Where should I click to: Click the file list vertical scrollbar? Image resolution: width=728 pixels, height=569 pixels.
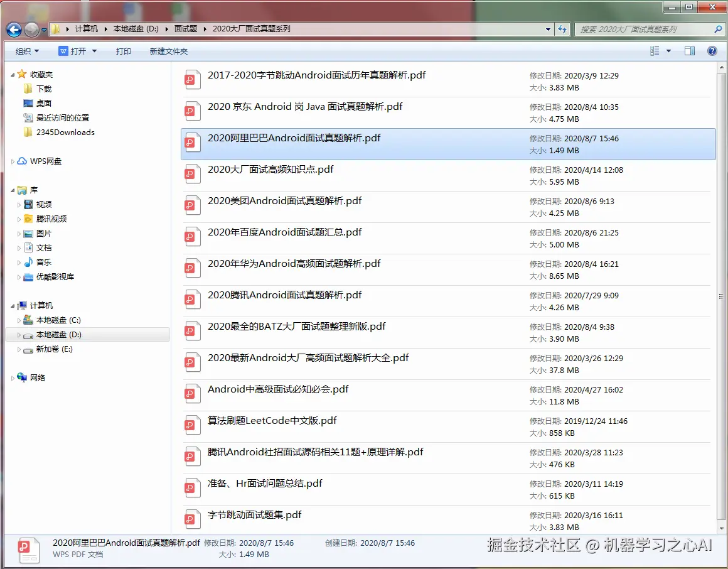721,297
